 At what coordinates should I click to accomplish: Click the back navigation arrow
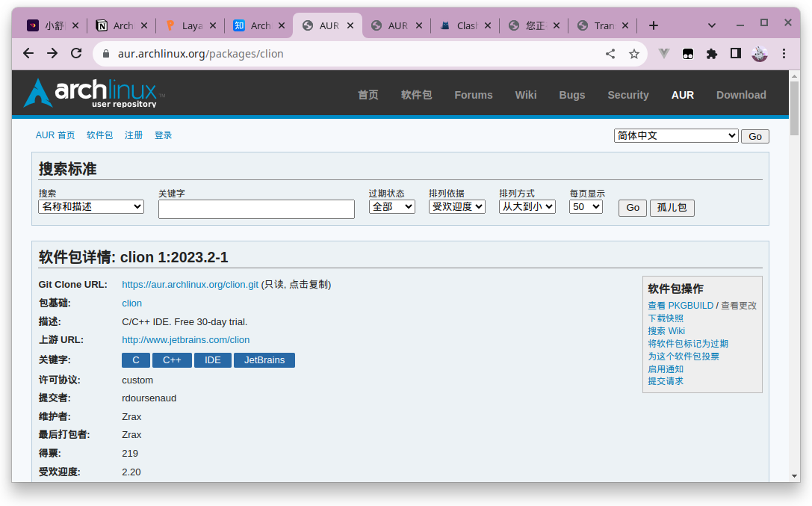coord(28,53)
